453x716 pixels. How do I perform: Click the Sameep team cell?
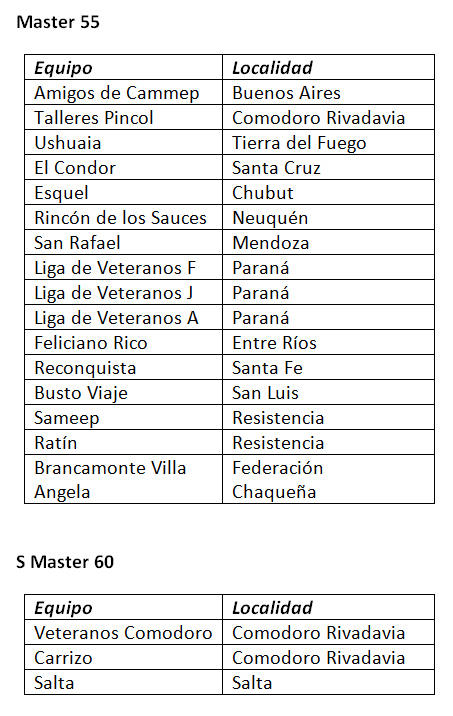click(x=123, y=418)
